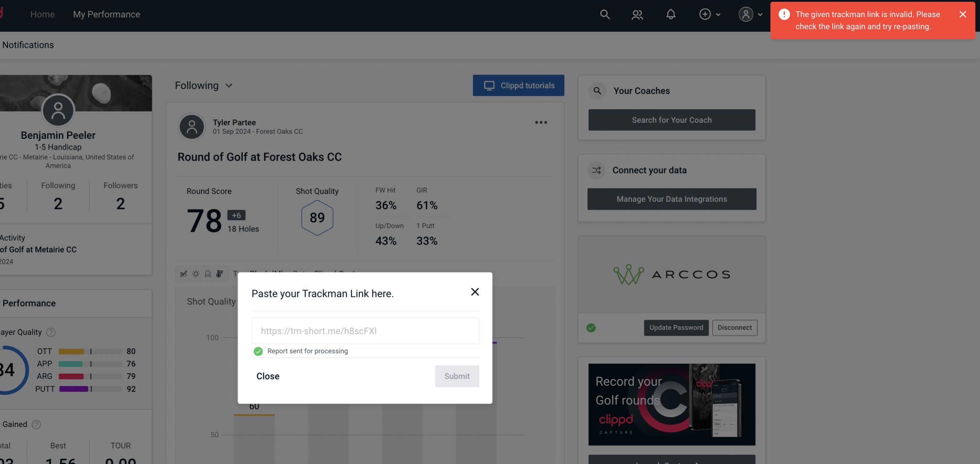
Task: Click the user profile icon
Action: (x=746, y=14)
